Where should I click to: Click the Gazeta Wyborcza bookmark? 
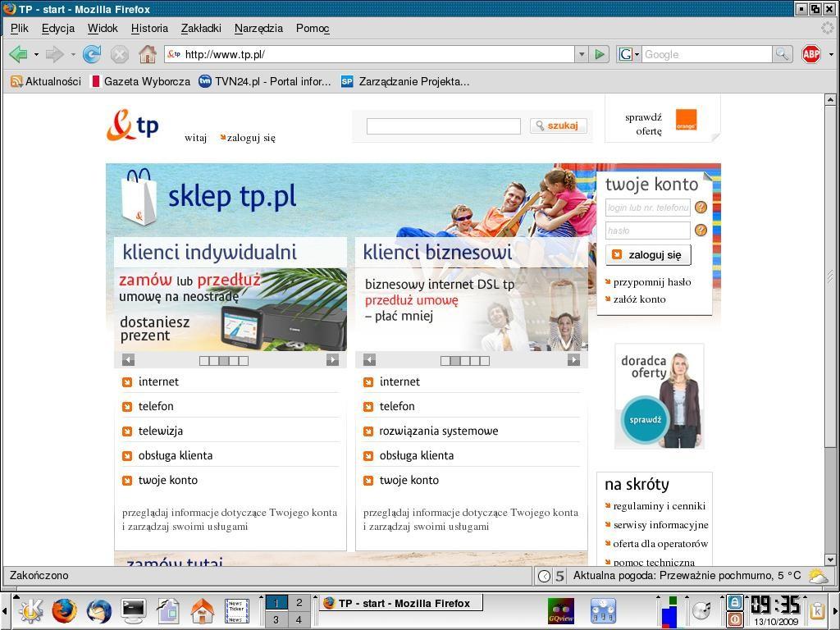point(140,81)
